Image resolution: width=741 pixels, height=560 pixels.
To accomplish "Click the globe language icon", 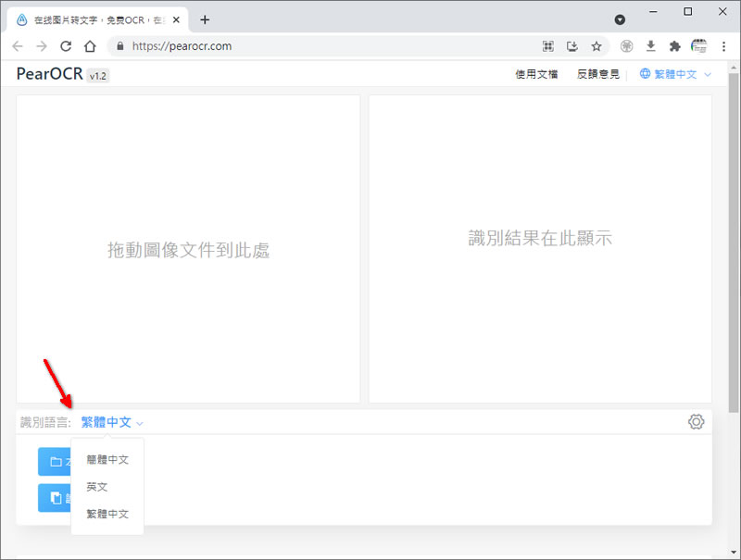I will tap(645, 74).
